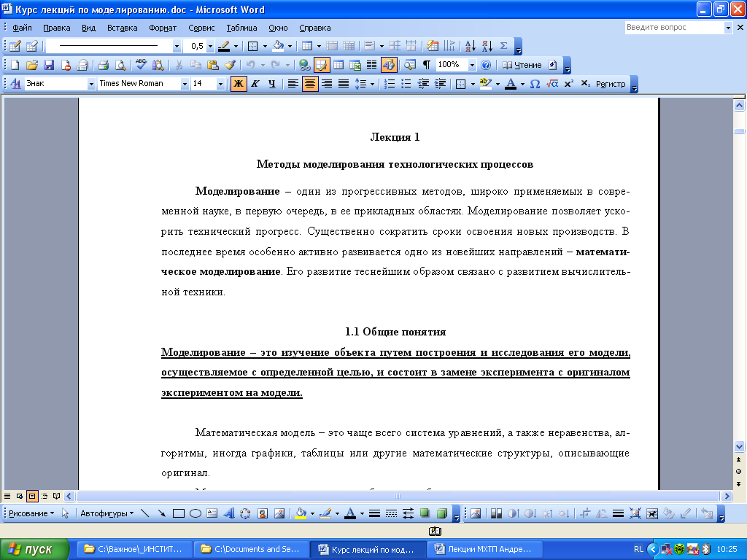
Task: Select the Rectangle drawing tool
Action: pyautogui.click(x=179, y=513)
